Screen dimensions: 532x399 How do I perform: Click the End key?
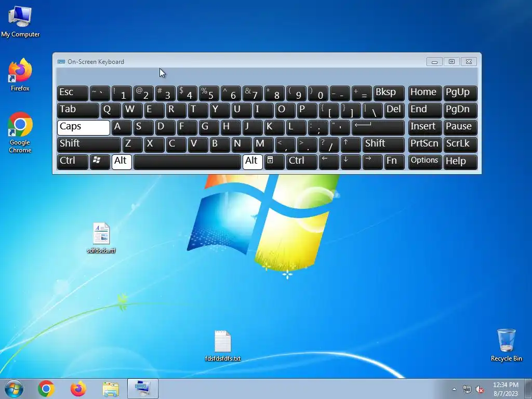(x=425, y=111)
